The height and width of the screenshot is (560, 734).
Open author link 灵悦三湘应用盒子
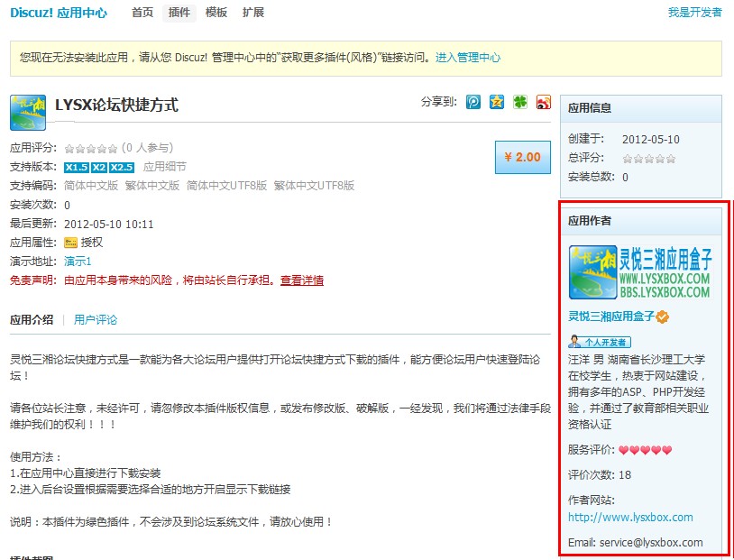click(611, 317)
